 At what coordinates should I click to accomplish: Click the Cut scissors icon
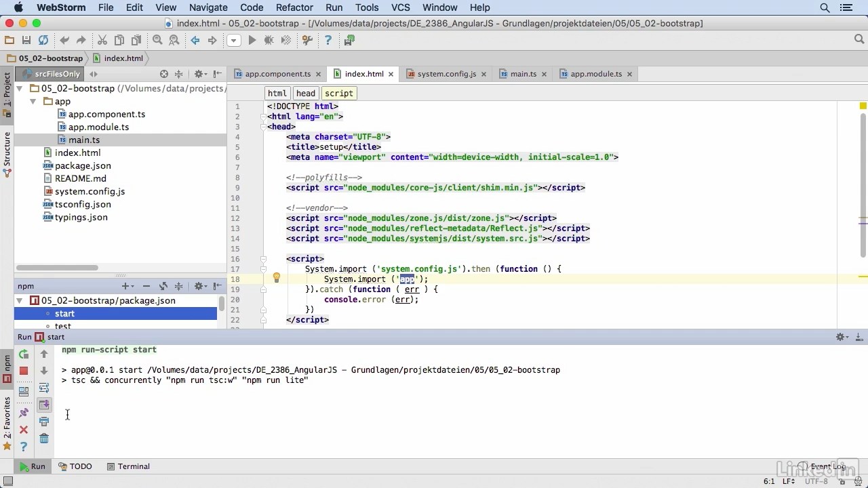pyautogui.click(x=102, y=41)
